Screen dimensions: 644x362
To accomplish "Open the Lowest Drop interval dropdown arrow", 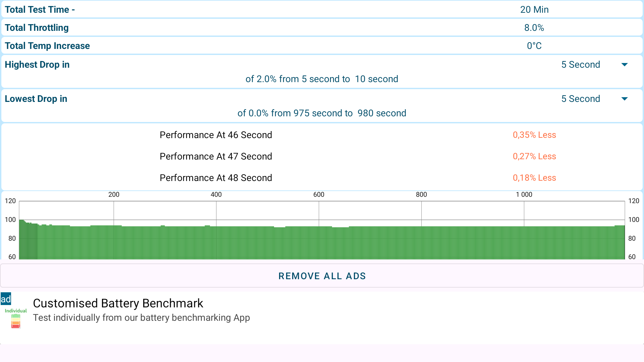I will pos(624,99).
